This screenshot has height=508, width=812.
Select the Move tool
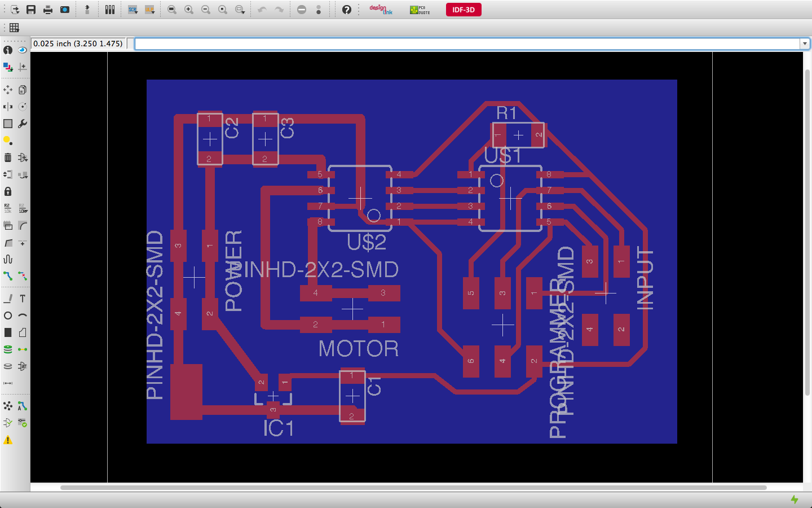click(8, 90)
